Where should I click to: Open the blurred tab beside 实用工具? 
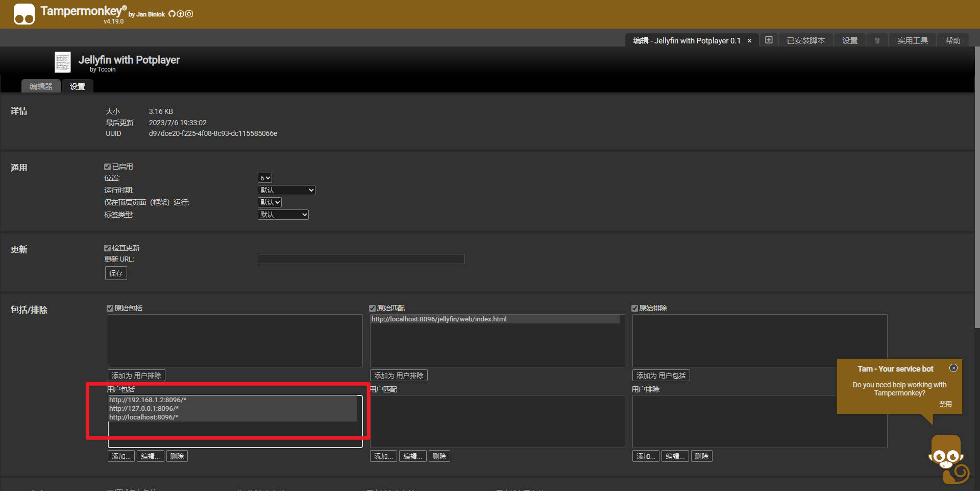pyautogui.click(x=877, y=40)
